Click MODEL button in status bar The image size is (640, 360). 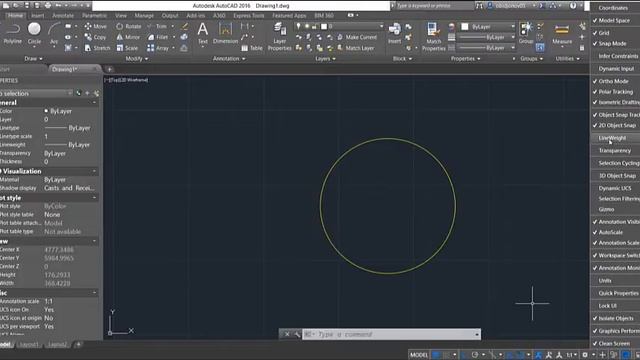419,355
